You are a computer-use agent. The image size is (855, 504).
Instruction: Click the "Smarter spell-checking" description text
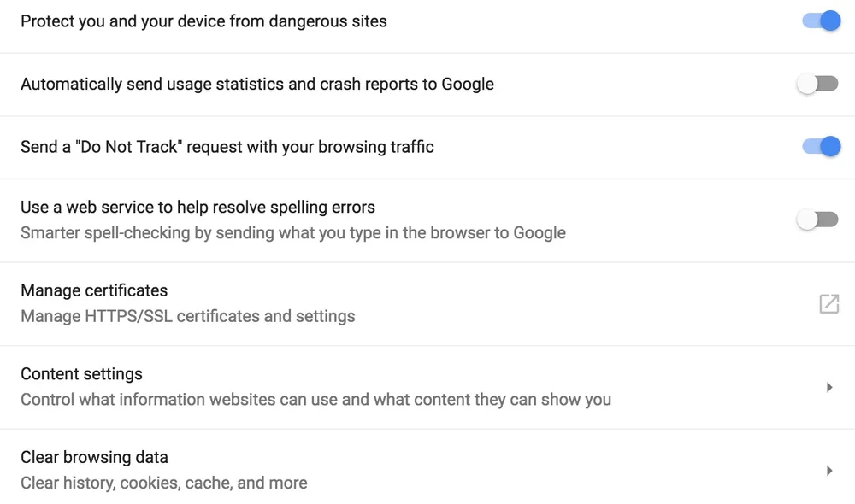click(x=292, y=232)
